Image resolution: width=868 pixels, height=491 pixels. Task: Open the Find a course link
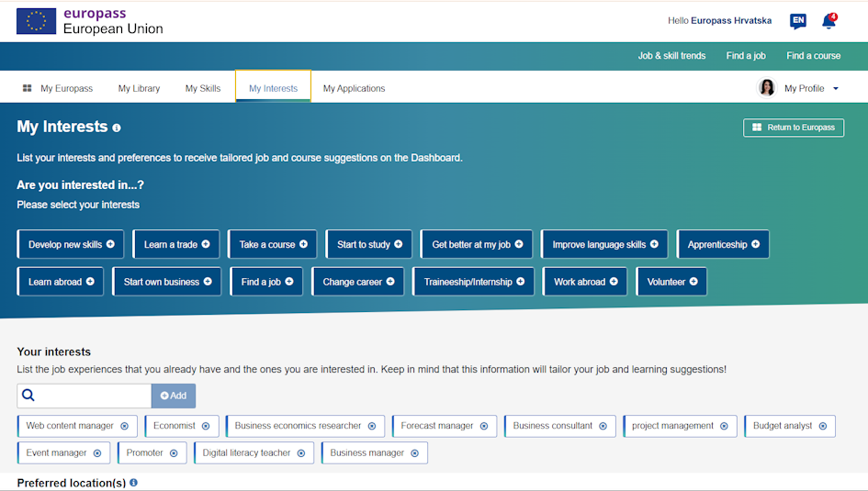[x=813, y=56]
